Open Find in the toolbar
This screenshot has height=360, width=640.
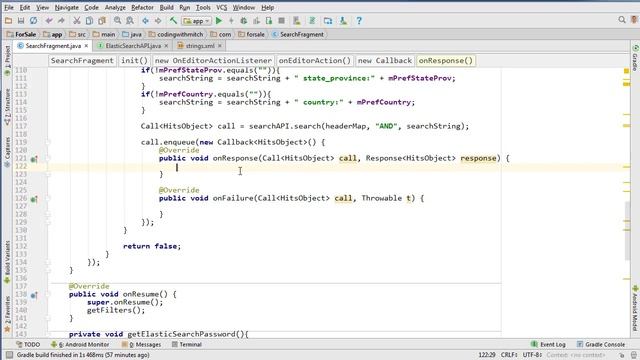[x=118, y=20]
